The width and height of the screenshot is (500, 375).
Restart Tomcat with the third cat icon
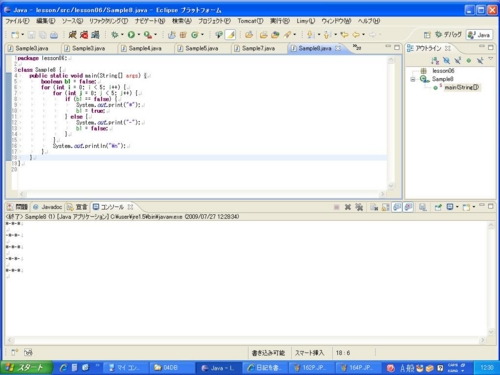pyautogui.click(x=95, y=35)
